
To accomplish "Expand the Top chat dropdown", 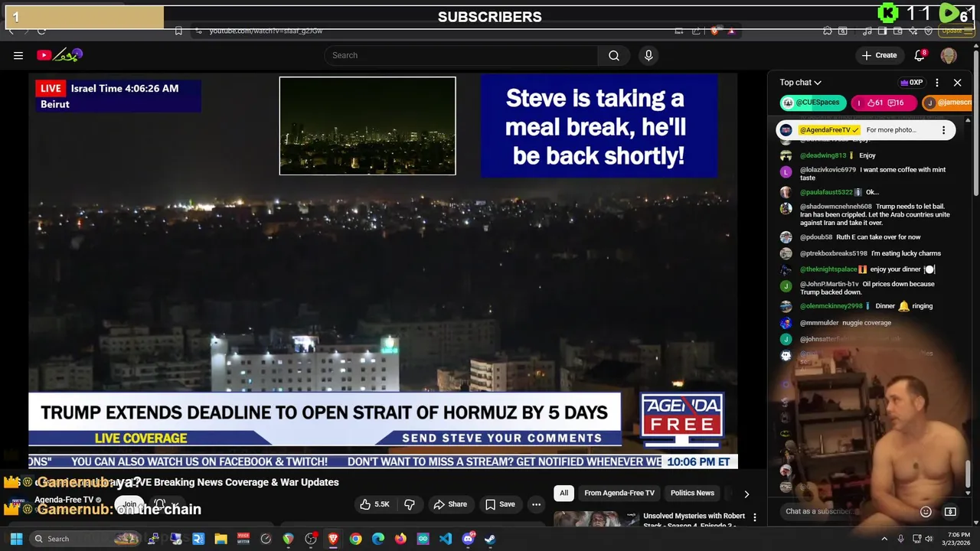I will [x=801, y=83].
